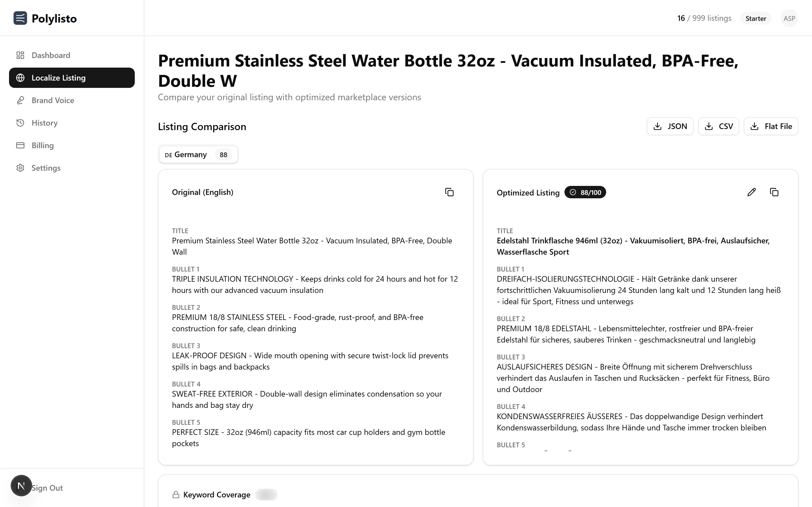Click the Sign Out link
Image resolution: width=812 pixels, height=507 pixels.
click(47, 488)
